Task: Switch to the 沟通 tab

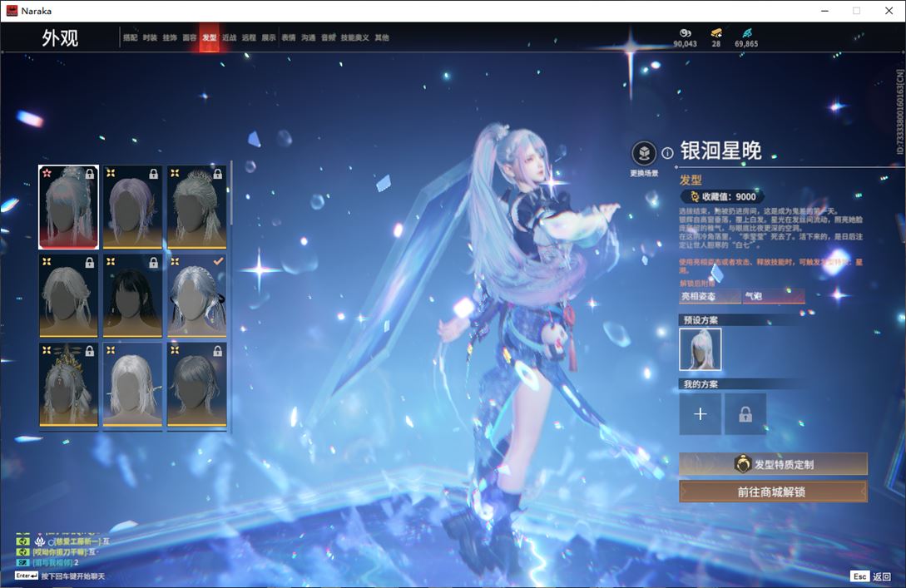Action: pos(309,37)
